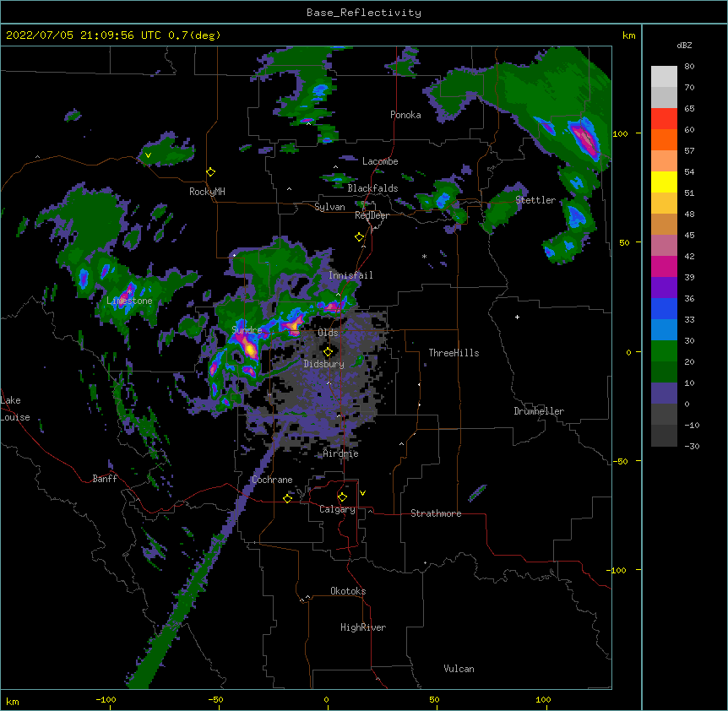Screen dimensions: 728x711
Task: Click the HighRiver city label
Action: [x=363, y=627]
